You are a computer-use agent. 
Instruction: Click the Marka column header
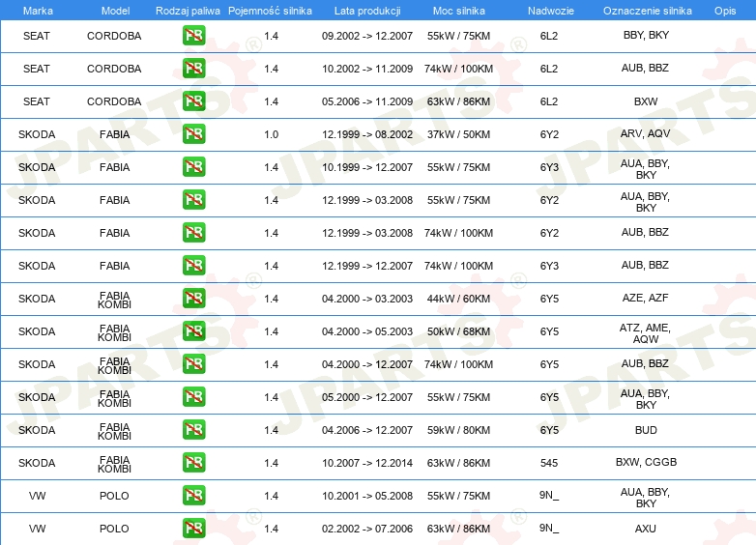[x=38, y=11]
